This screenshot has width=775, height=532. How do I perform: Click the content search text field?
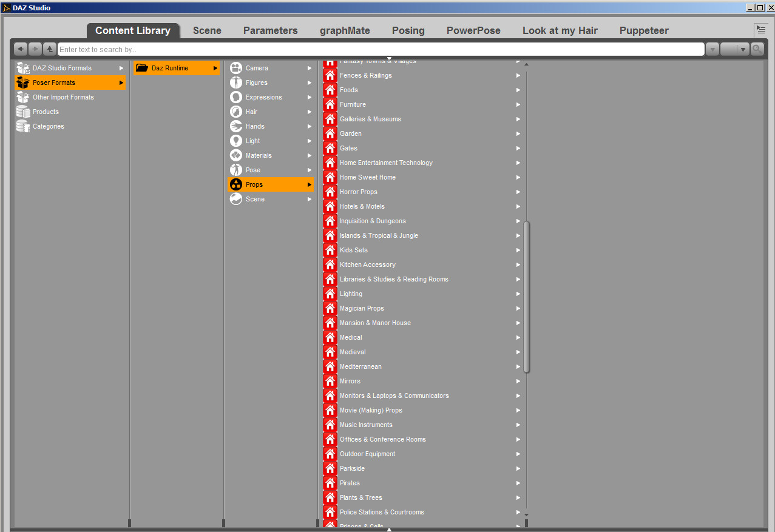(381, 49)
